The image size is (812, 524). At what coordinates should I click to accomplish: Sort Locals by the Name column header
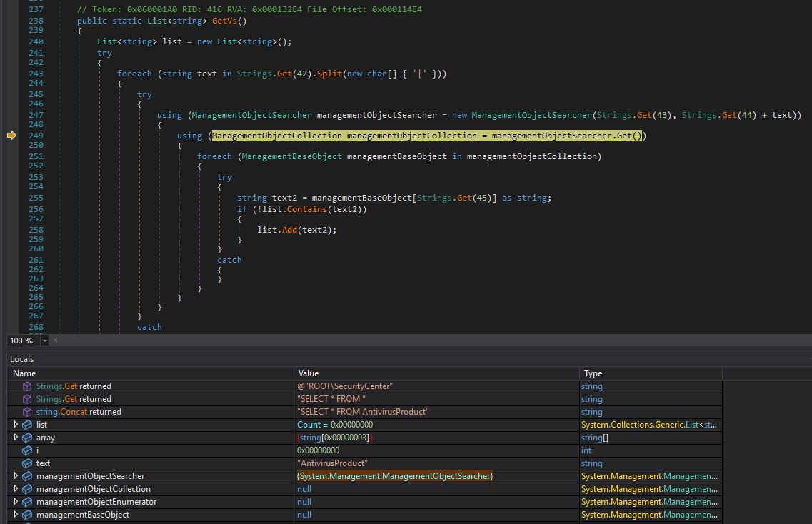tap(150, 373)
